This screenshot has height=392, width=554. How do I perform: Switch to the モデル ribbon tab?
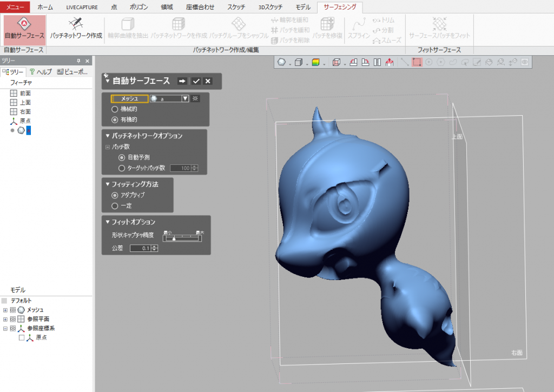click(x=303, y=7)
